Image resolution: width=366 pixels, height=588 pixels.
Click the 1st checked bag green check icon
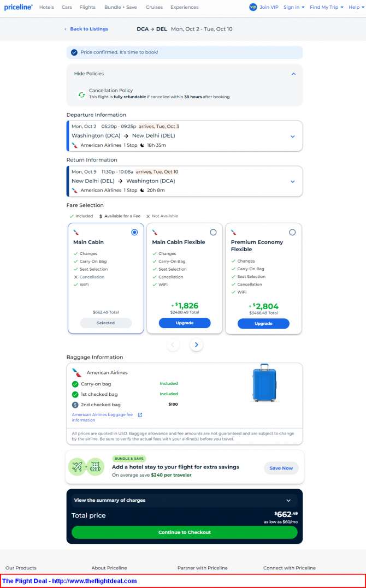point(75,395)
